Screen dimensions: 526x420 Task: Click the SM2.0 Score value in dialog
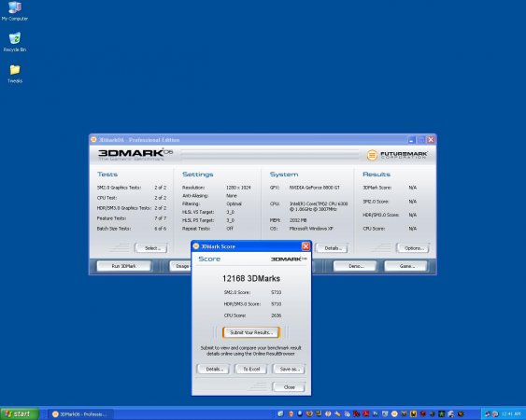(x=277, y=292)
